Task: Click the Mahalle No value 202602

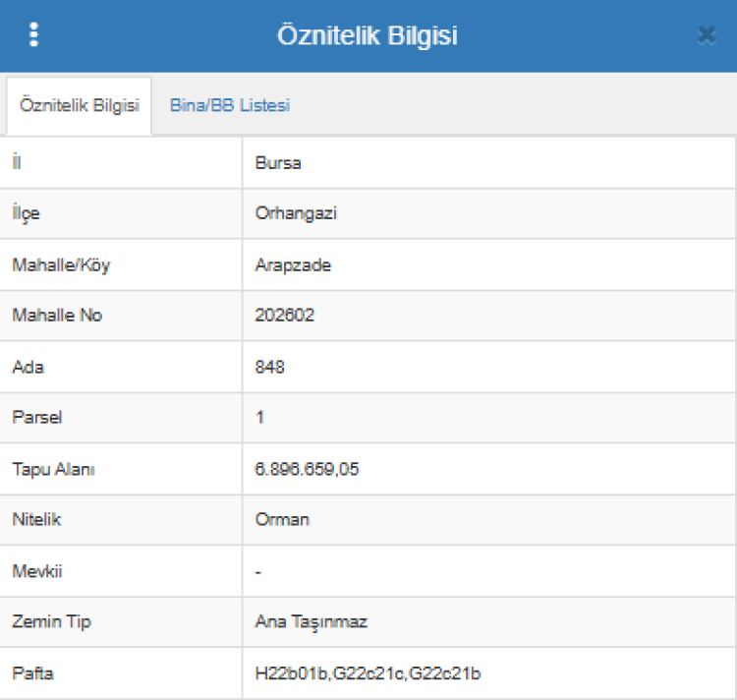Action: coord(285,316)
